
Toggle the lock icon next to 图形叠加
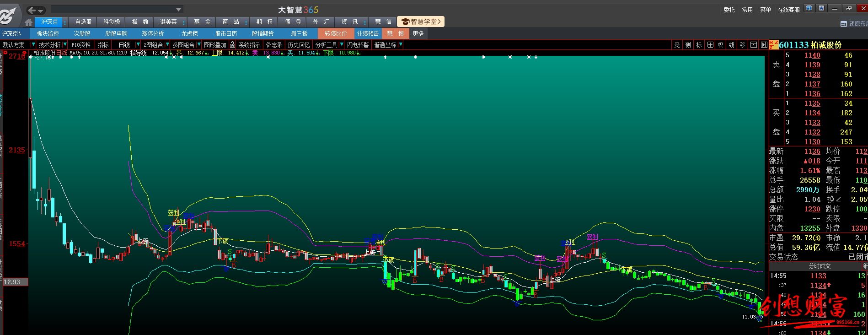[x=233, y=44]
